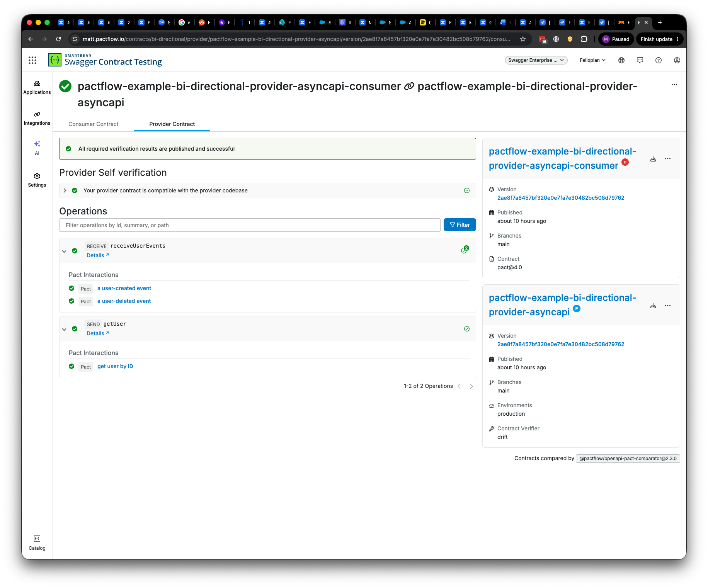Open the 'a user-deleted event' interaction

124,301
